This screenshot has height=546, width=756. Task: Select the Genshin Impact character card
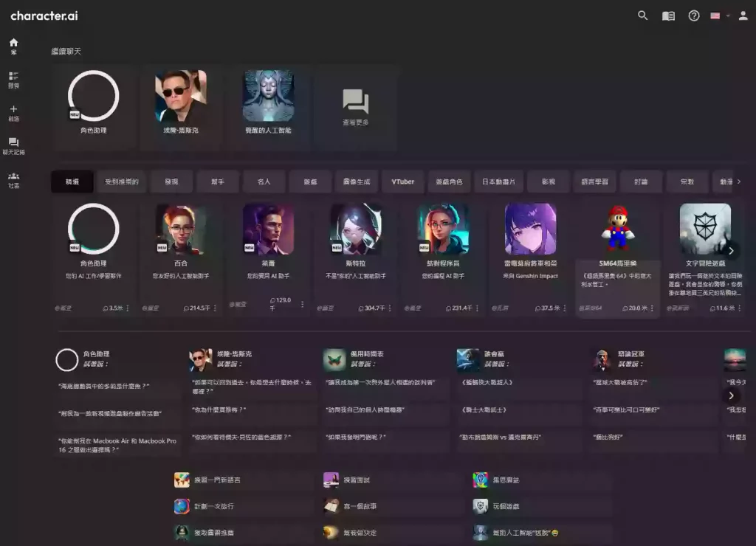coord(530,258)
